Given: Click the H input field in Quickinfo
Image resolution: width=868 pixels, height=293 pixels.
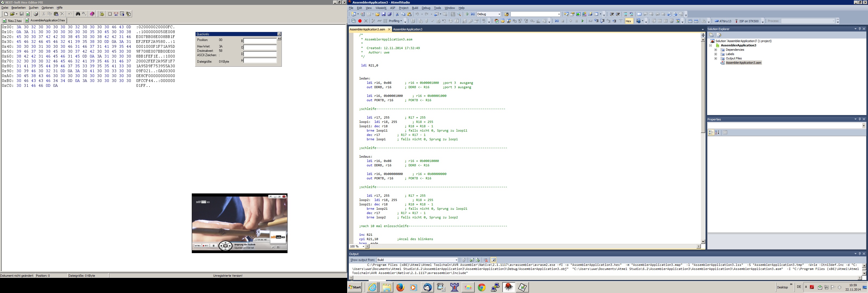Looking at the screenshot, I should point(260,60).
